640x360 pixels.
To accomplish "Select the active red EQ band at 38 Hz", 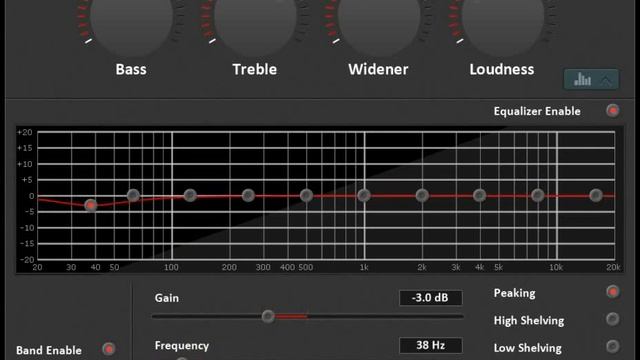I will click(91, 205).
